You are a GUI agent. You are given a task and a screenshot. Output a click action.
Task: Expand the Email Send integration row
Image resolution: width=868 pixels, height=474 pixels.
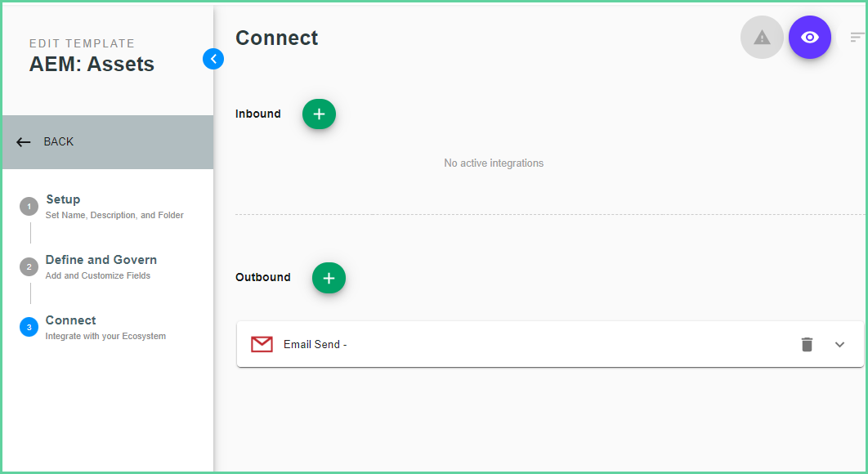click(839, 344)
